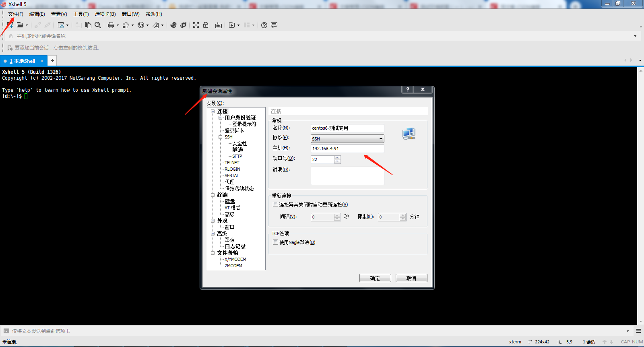Collapse the 文件传输 tree node
Screen dimensions: 644x347
coord(213,253)
